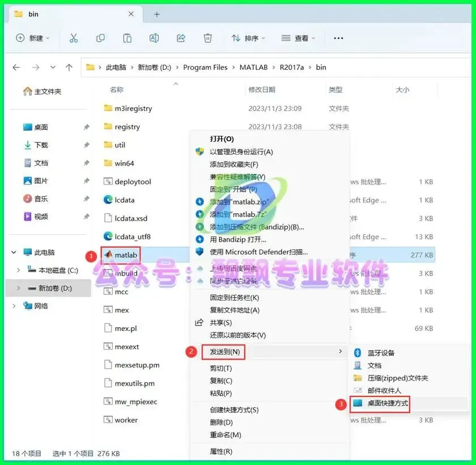Open the 新建 (New) dropdown button

click(x=32, y=38)
